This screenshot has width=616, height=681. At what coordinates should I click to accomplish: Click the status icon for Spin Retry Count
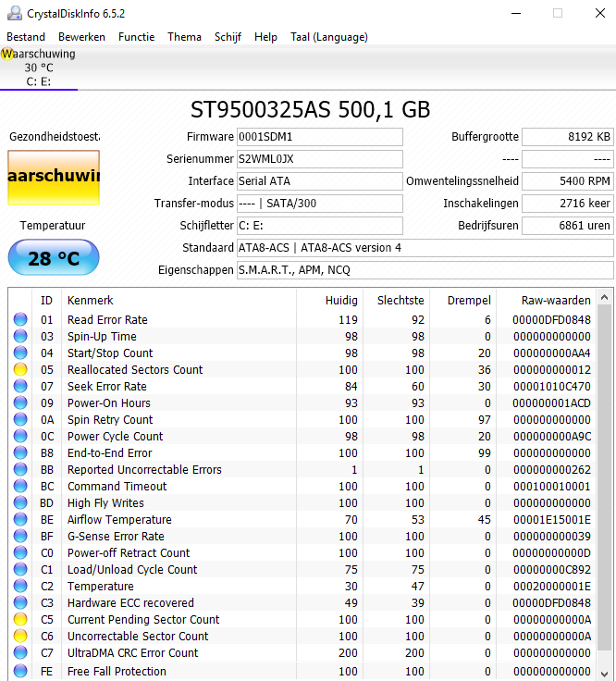click(x=20, y=419)
